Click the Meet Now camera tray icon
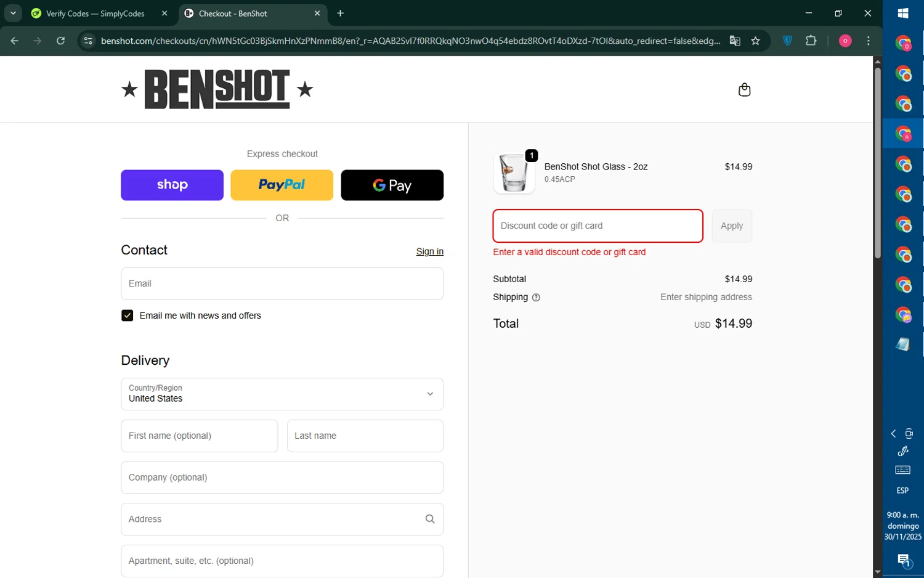The width and height of the screenshot is (924, 578). click(x=909, y=434)
